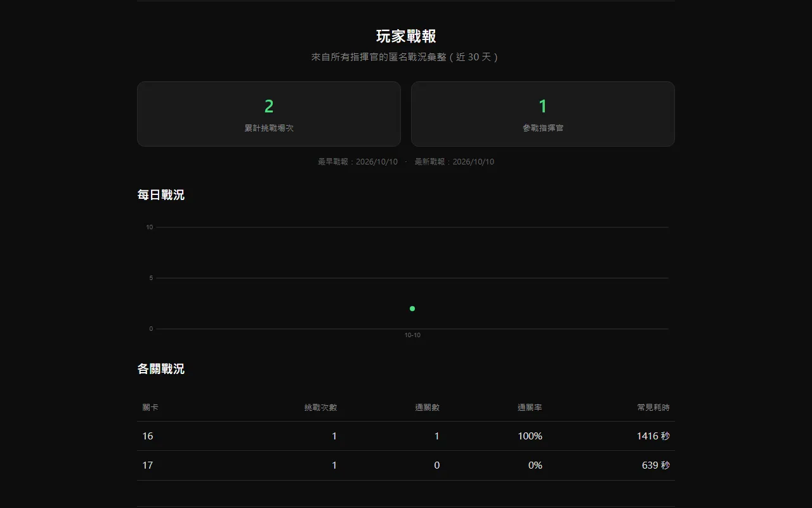Select stage number 17 in the table
The width and height of the screenshot is (812, 508).
148,465
